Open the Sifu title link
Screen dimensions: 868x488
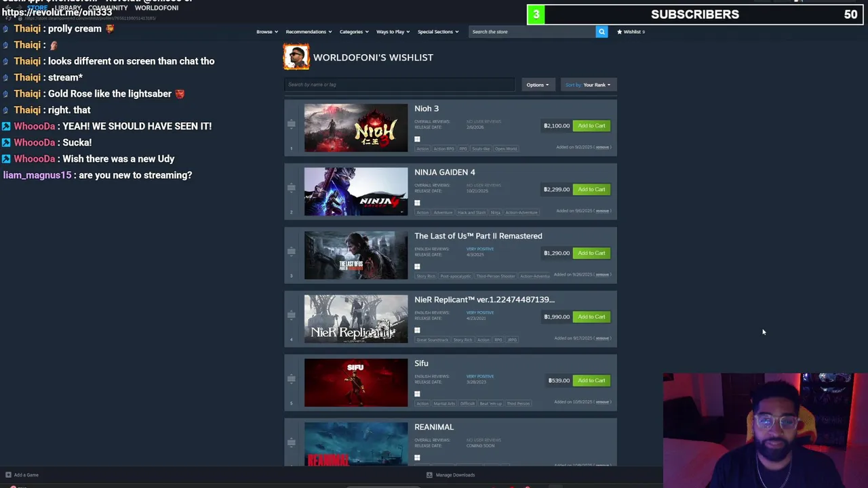tap(421, 363)
